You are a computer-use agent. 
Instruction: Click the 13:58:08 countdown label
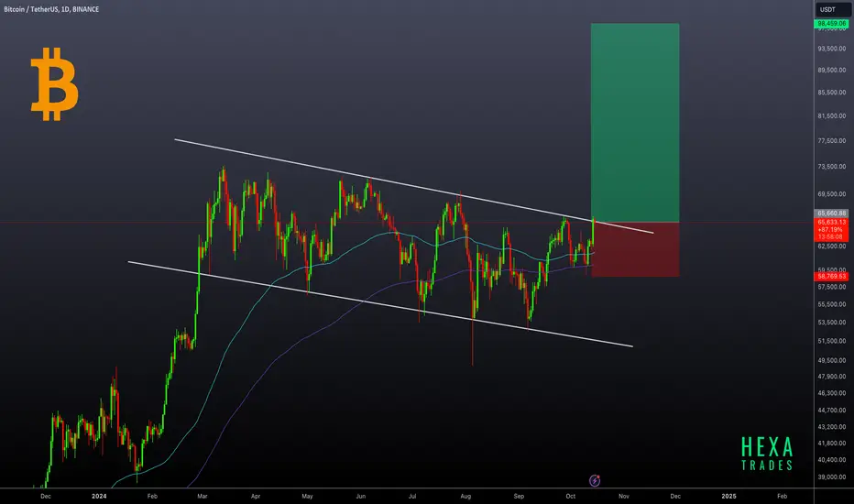click(x=830, y=237)
